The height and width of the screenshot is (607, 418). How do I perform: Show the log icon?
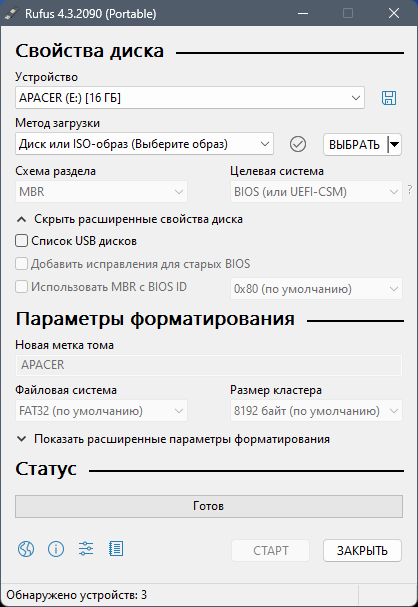(x=116, y=549)
